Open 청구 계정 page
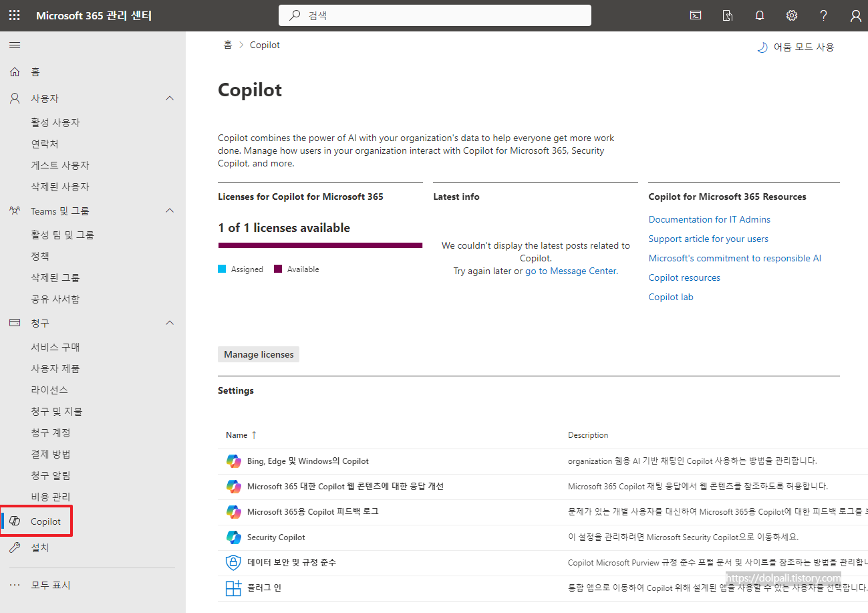The image size is (868, 613). tap(51, 433)
